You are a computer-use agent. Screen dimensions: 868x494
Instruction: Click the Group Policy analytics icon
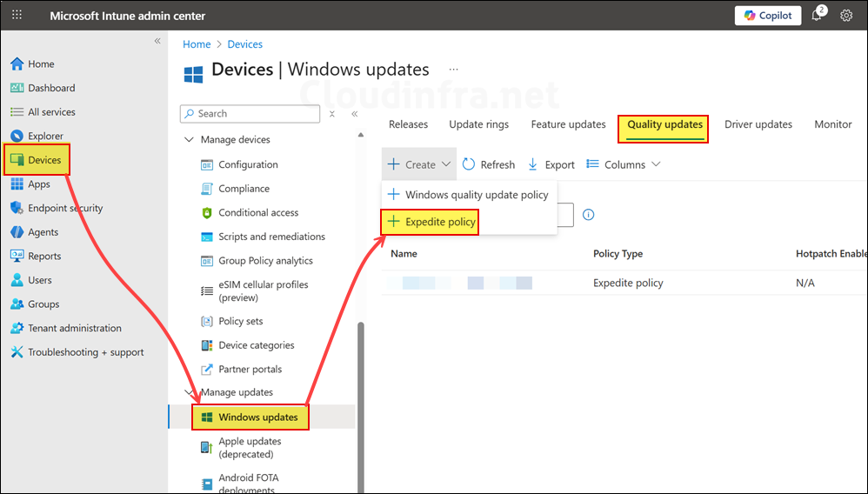(x=206, y=261)
